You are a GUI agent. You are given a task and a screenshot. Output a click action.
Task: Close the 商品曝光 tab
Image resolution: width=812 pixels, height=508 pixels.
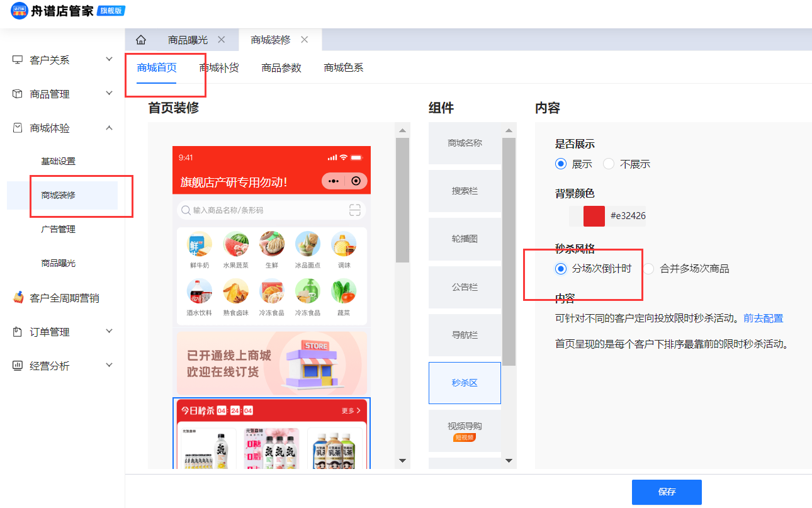coord(221,40)
